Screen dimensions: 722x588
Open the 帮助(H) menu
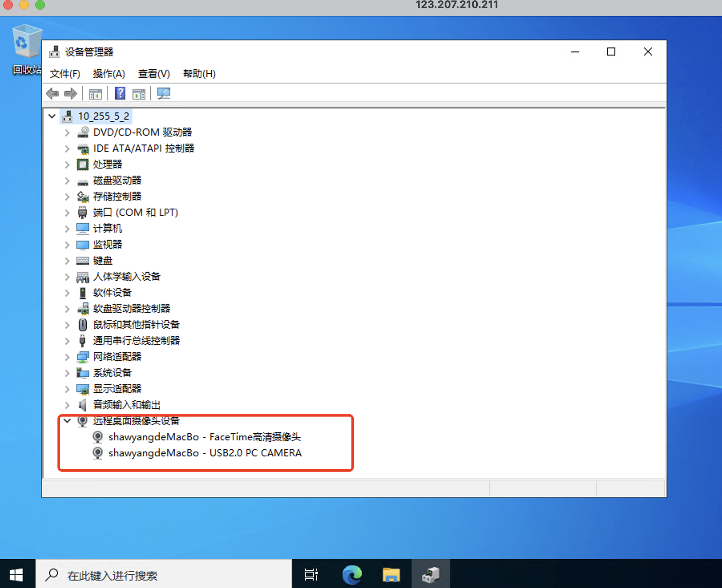point(199,74)
